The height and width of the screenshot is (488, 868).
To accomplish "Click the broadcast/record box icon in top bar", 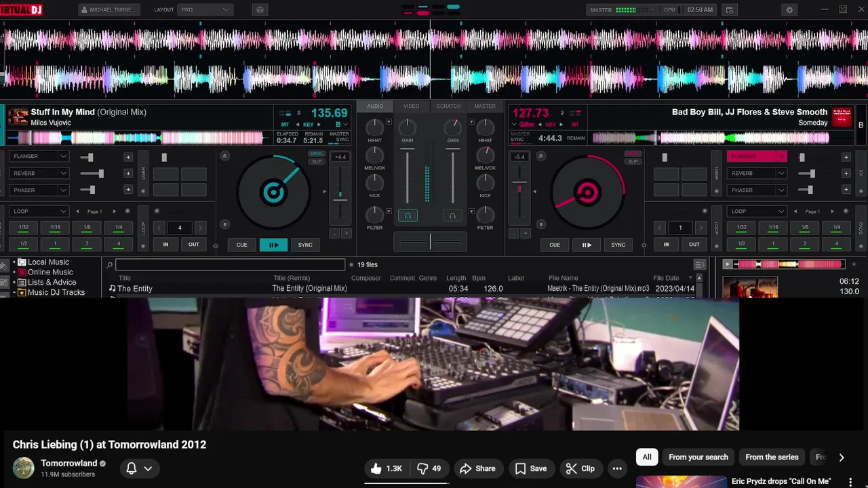I will [259, 10].
